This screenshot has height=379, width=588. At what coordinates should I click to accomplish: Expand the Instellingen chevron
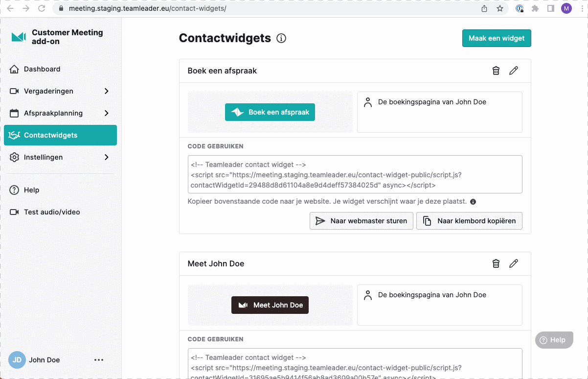(106, 157)
